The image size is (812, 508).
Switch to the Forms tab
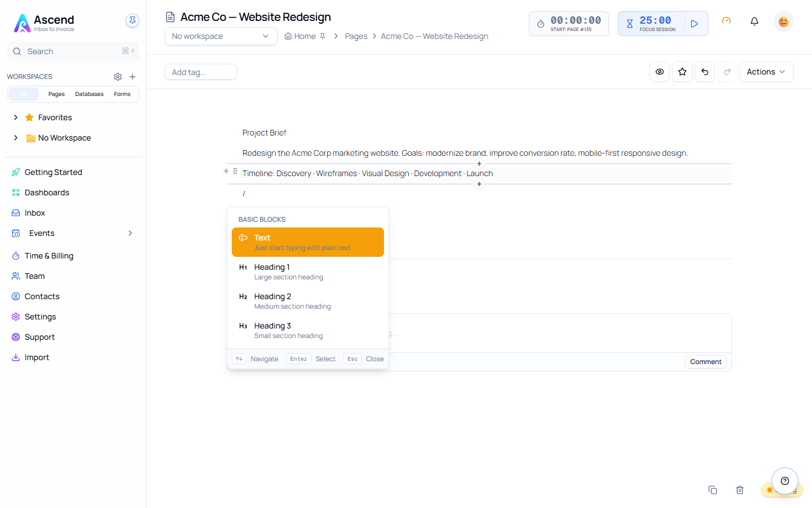122,94
